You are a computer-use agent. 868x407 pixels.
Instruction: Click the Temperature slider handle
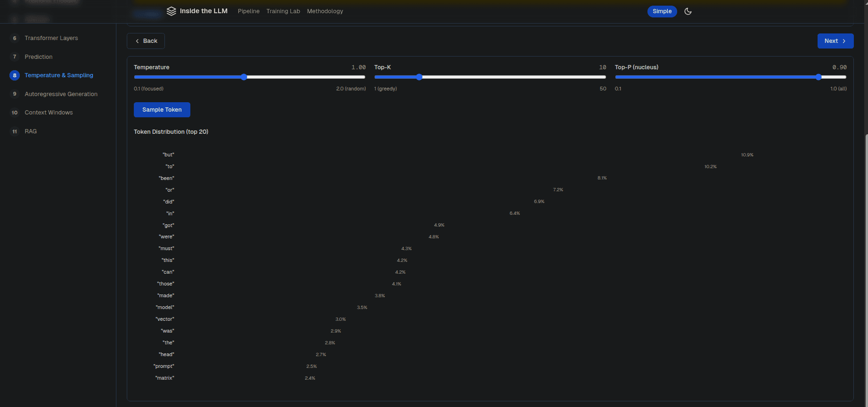pos(244,77)
